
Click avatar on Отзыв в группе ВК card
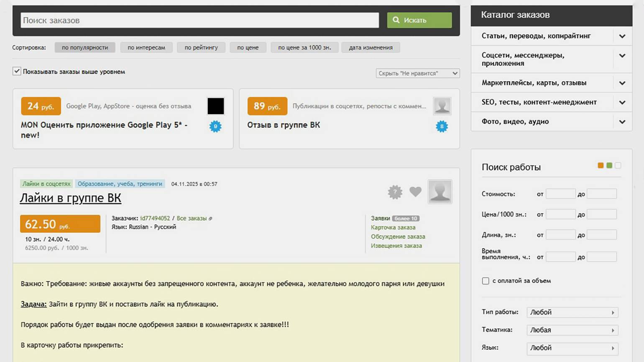point(442,106)
